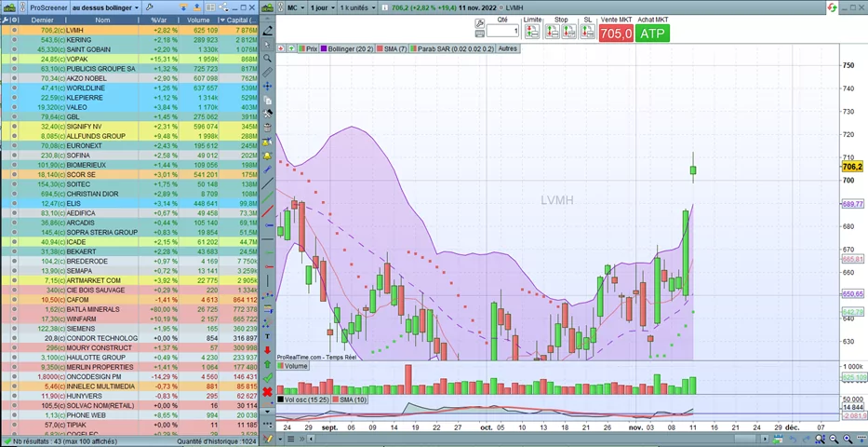Click the ProScreener title tab
This screenshot has height=447, width=868.
tap(48, 7)
